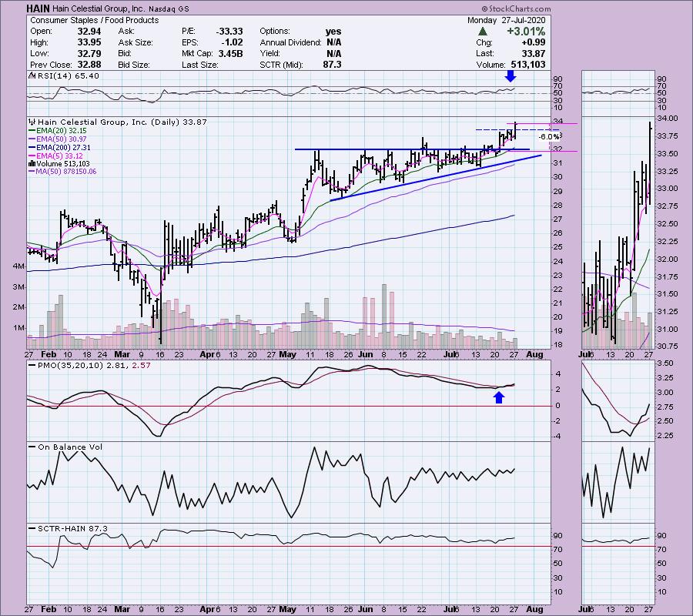The width and height of the screenshot is (693, 616).
Task: Click the SCTR (Mid) value in the quote table
Action: (x=332, y=65)
